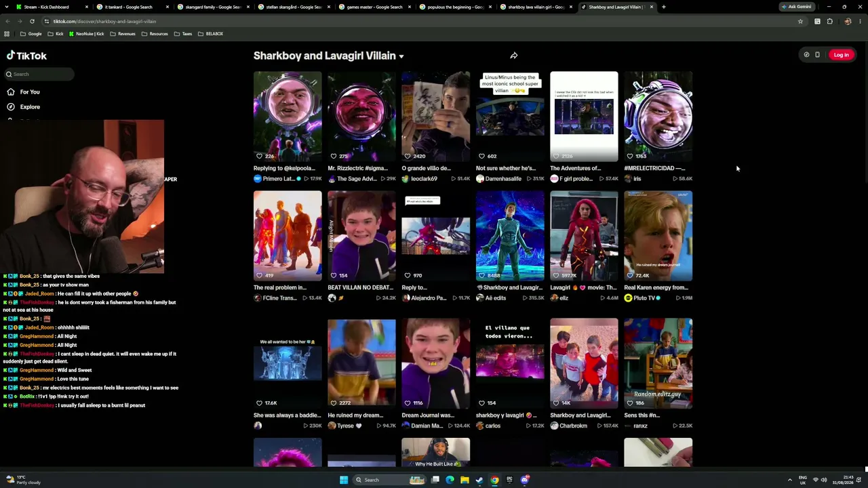The width and height of the screenshot is (868, 488).
Task: Open the Kick bookmarks folder
Action: pos(56,34)
